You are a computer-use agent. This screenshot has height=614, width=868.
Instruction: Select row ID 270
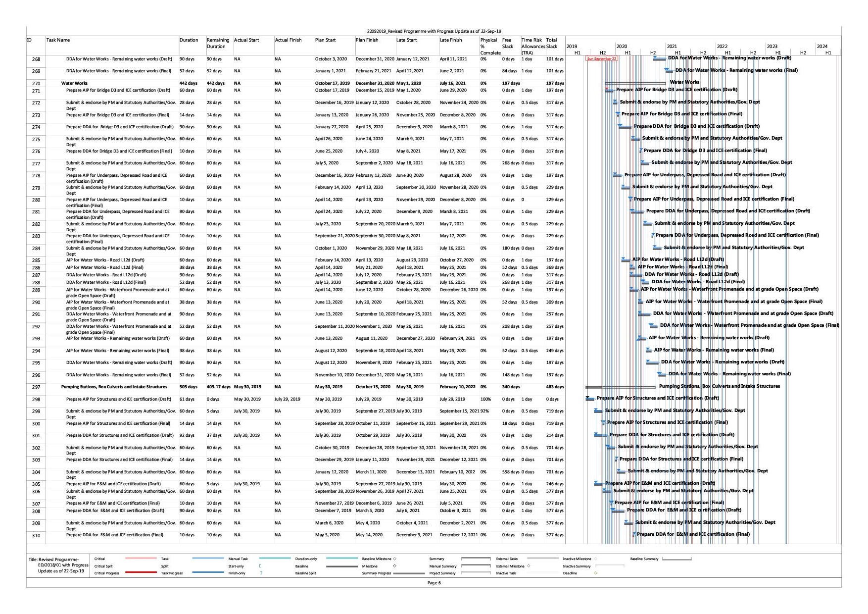coord(36,84)
